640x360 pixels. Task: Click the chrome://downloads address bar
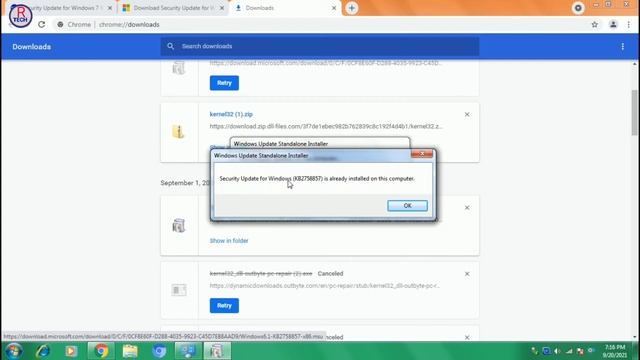pyautogui.click(x=320, y=25)
